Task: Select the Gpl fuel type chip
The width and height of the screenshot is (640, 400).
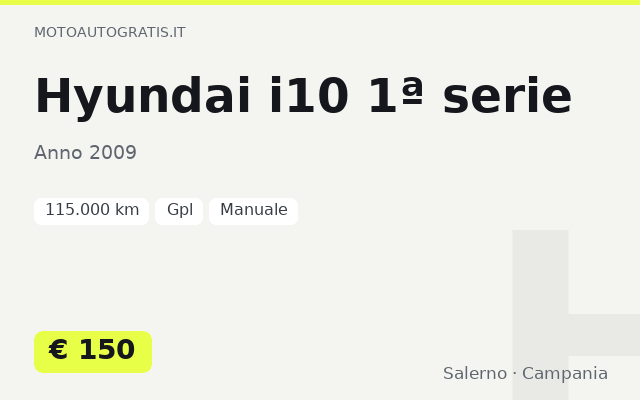Action: pyautogui.click(x=179, y=211)
